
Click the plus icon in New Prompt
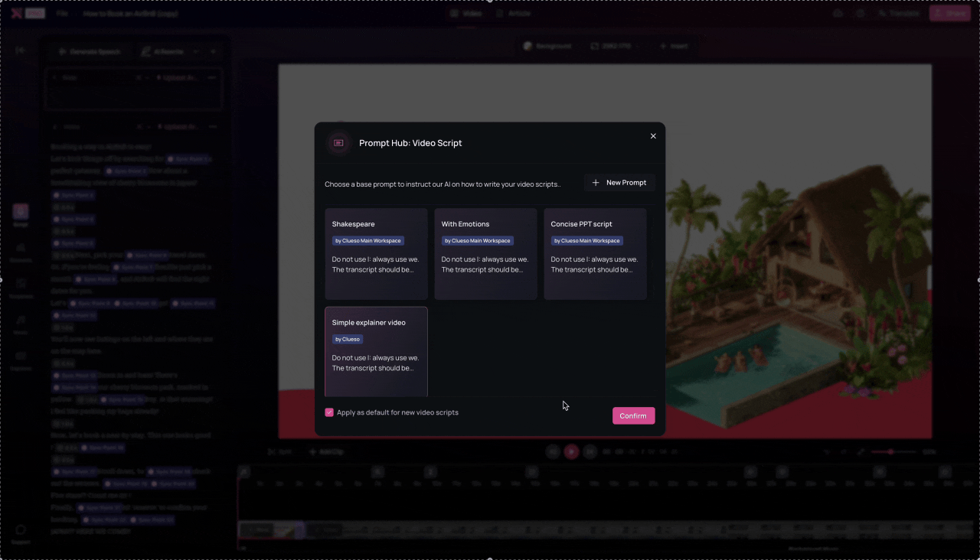pos(596,183)
